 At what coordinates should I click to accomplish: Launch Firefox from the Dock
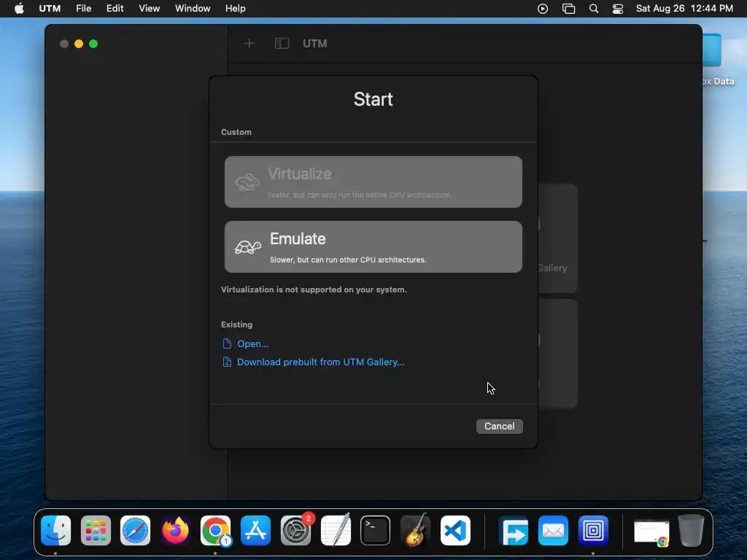pos(175,531)
